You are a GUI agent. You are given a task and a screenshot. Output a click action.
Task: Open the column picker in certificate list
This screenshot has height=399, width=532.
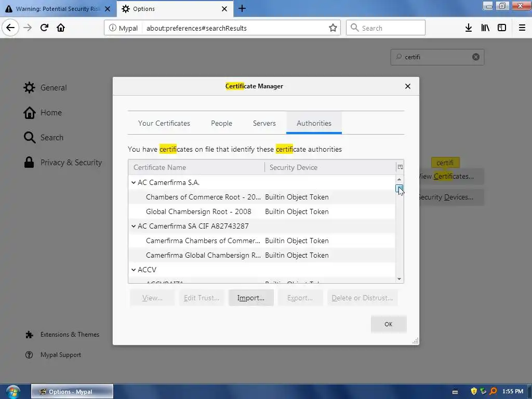400,167
